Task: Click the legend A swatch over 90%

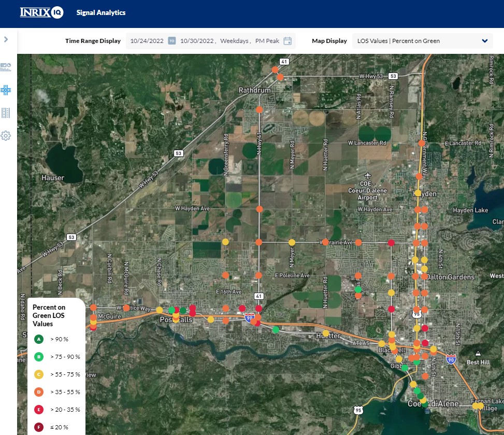Action: [x=39, y=339]
